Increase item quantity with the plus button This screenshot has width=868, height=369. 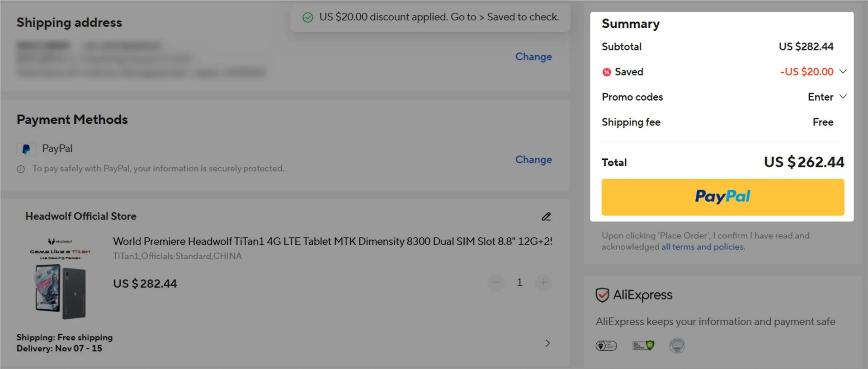(x=543, y=283)
